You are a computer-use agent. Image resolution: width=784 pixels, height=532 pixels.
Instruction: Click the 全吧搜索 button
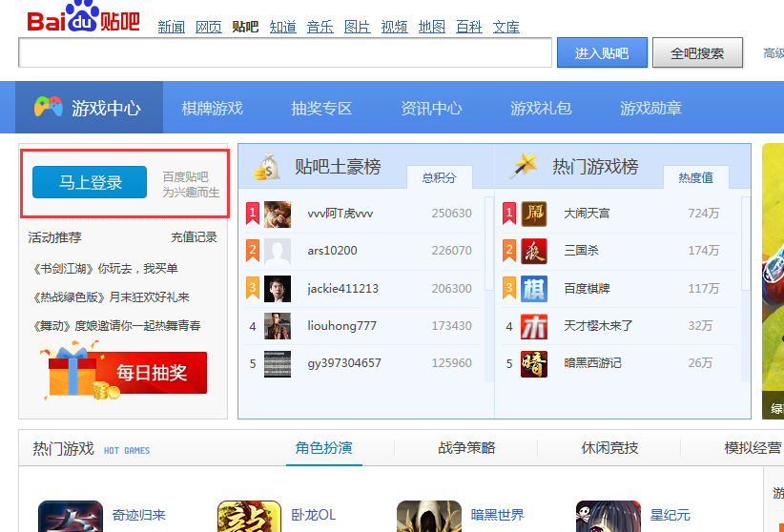[697, 52]
